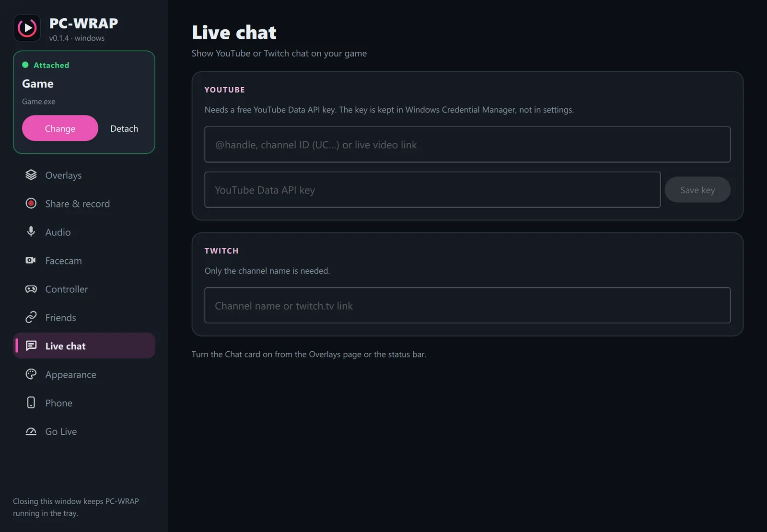Image resolution: width=767 pixels, height=532 pixels.
Task: Go to Share & record section
Action: (84, 203)
